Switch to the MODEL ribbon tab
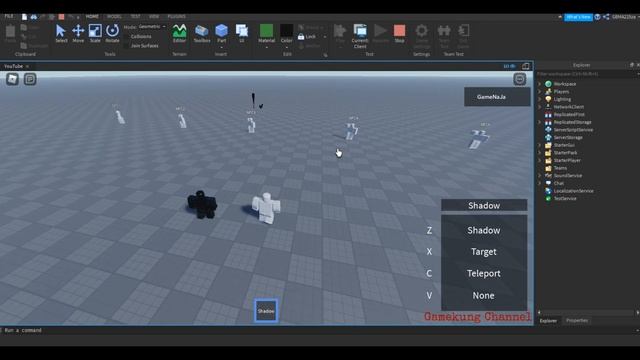 [x=114, y=16]
